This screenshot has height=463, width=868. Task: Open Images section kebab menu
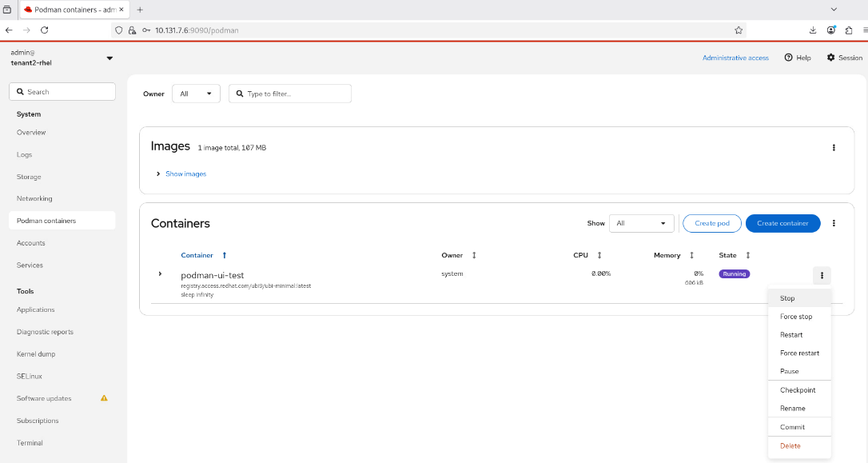pos(834,148)
